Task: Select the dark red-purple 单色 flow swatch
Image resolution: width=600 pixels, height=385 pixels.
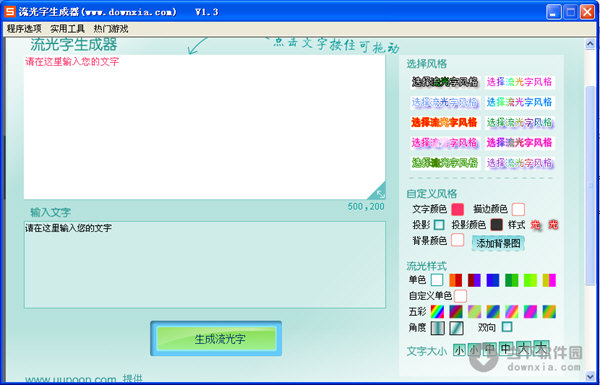Action: 474,280
